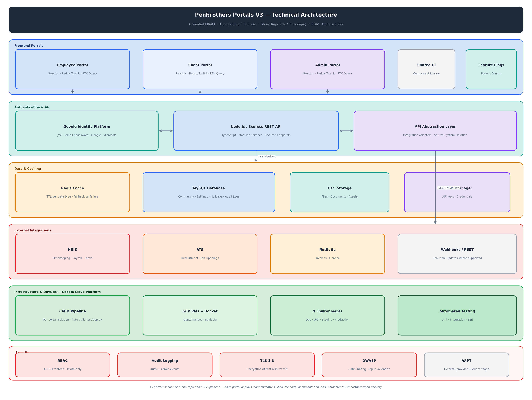Select the MySQL Database box
The height and width of the screenshot is (400, 532).
tap(209, 192)
